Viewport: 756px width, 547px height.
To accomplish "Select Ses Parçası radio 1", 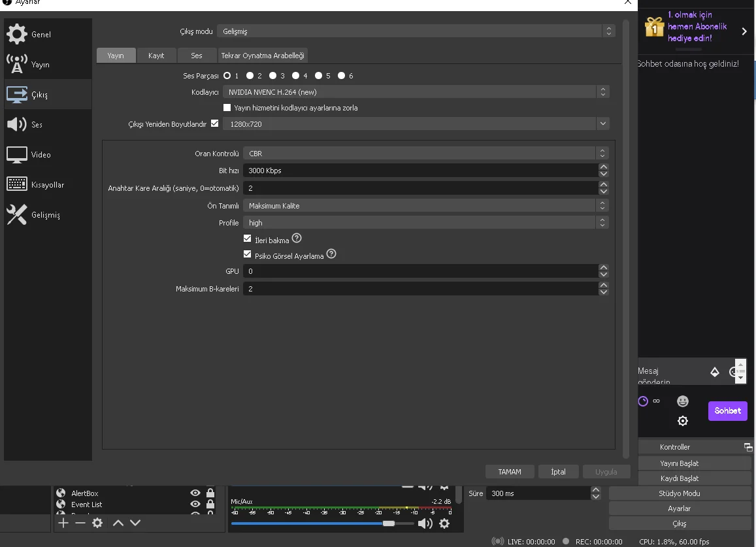I will (227, 76).
